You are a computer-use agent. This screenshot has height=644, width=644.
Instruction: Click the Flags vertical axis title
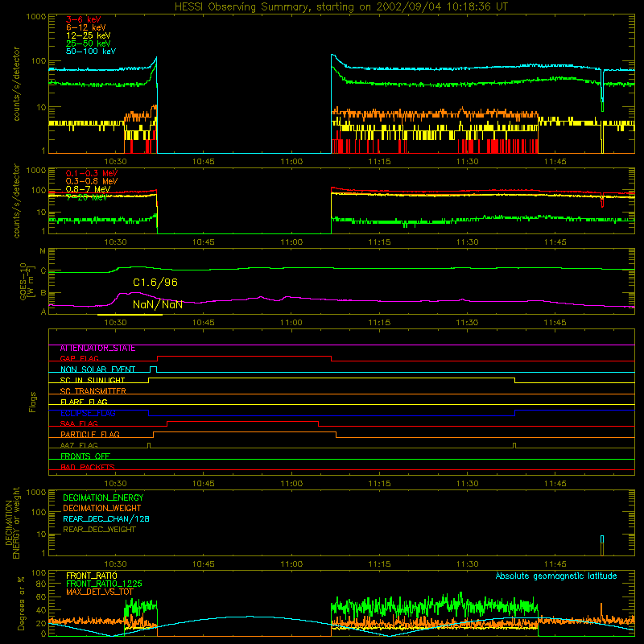tap(33, 402)
